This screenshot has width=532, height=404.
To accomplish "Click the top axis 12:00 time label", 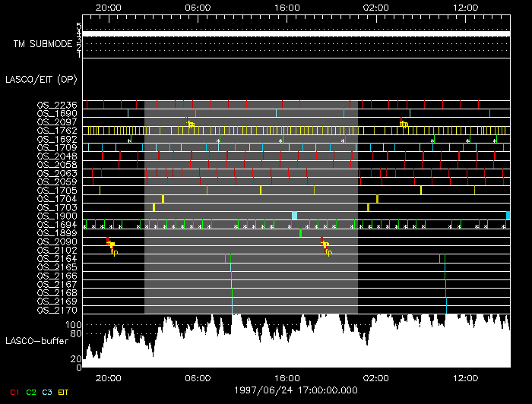I will click(x=465, y=6).
